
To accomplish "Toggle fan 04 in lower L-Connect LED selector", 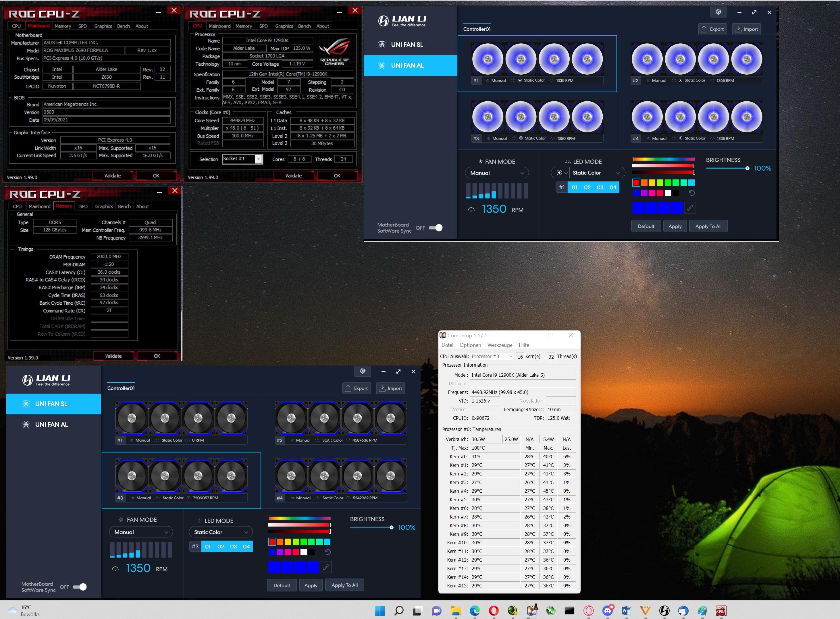I will point(246,546).
